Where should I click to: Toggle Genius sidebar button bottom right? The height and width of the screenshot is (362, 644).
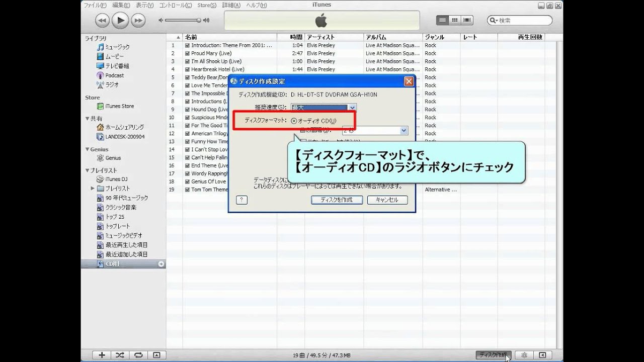tap(542, 355)
